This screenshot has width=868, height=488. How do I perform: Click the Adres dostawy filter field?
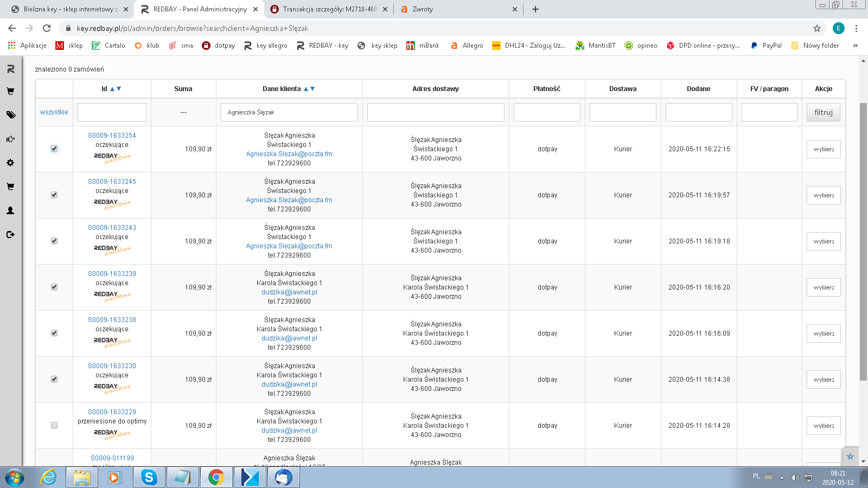436,112
